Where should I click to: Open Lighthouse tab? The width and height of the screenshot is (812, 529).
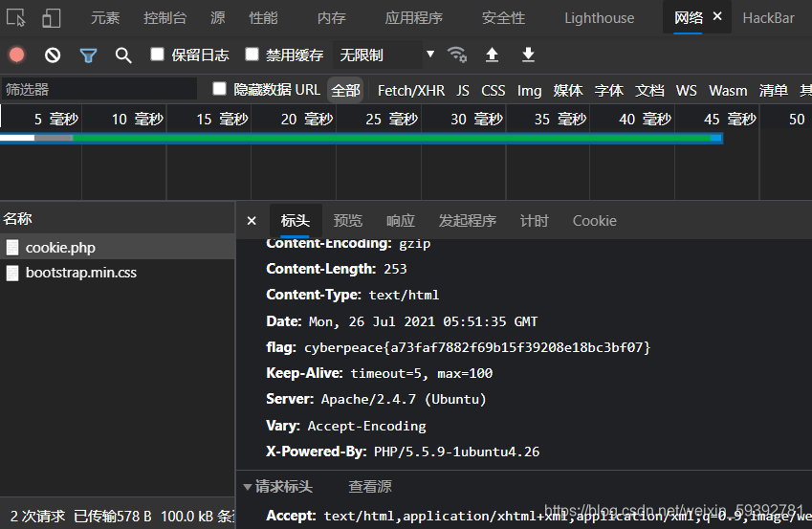click(599, 18)
